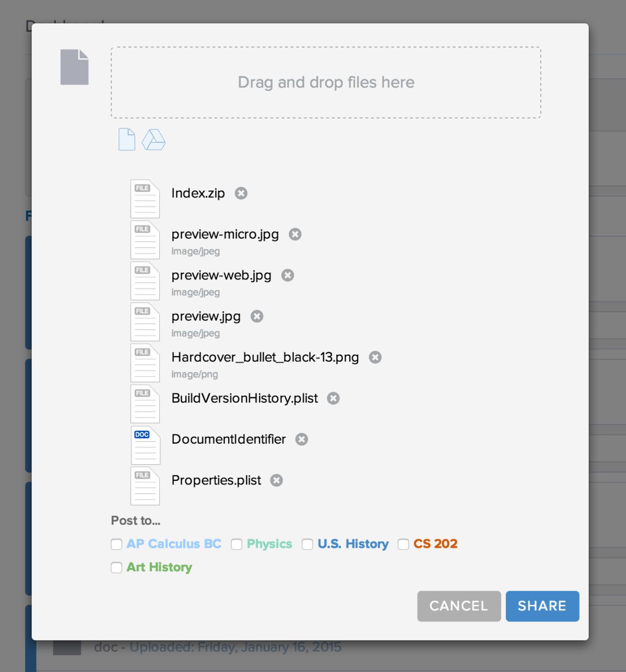Click the BuildVersionHistory.plist file icon

(x=145, y=404)
